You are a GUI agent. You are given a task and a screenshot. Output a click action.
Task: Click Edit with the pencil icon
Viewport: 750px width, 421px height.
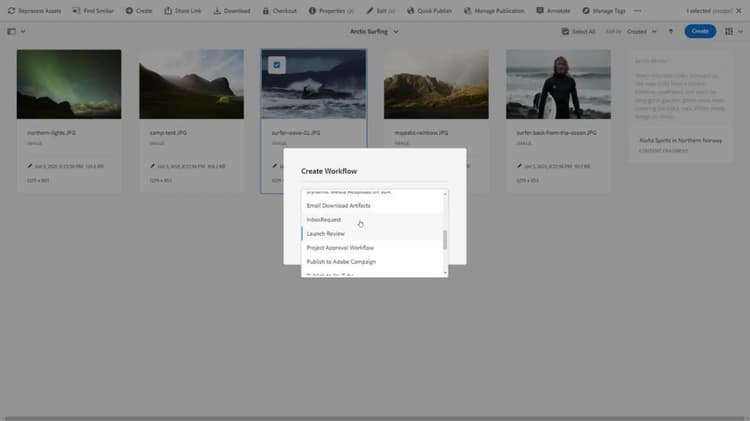pyautogui.click(x=381, y=11)
